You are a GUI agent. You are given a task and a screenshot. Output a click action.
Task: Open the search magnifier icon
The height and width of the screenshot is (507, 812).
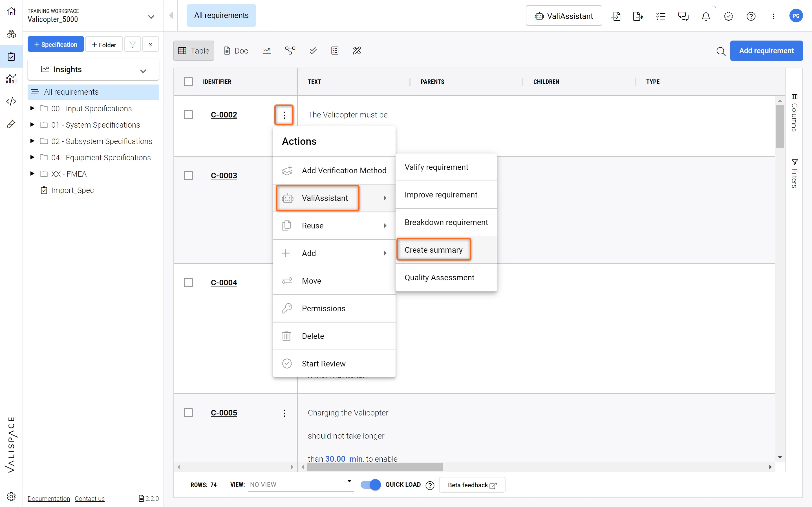[721, 51]
